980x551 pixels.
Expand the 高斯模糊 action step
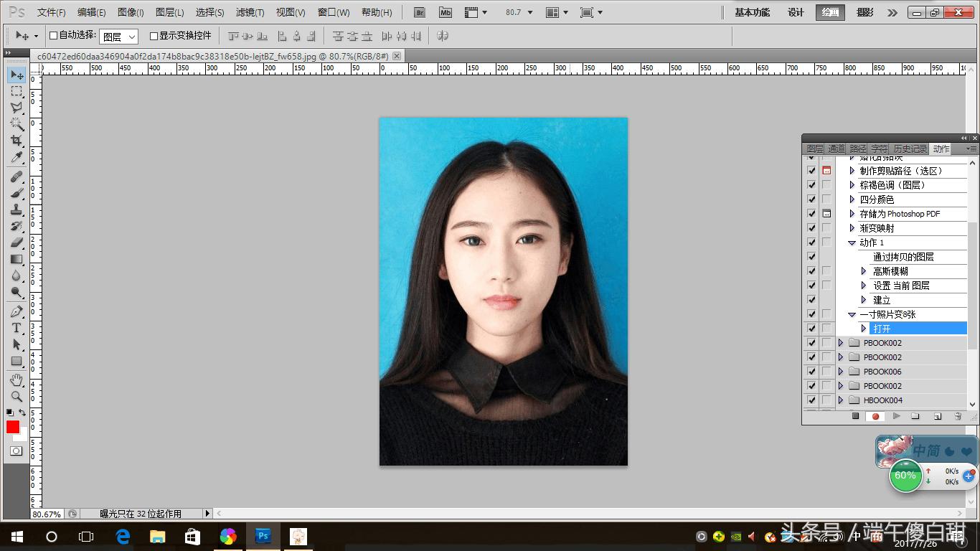click(864, 271)
